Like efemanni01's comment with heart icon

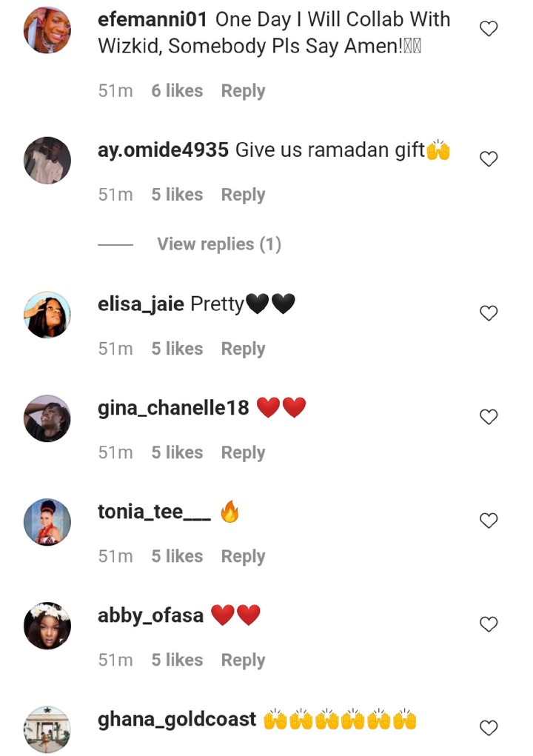[489, 29]
